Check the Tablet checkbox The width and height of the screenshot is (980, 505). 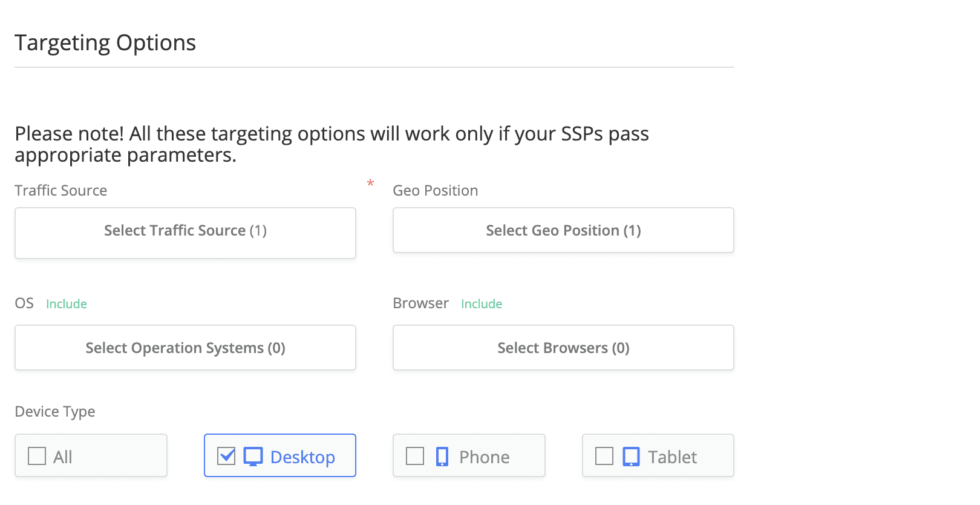pos(604,456)
